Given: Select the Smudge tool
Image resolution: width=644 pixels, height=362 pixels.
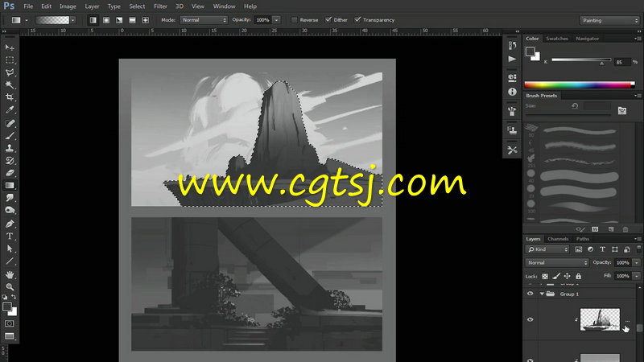Looking at the screenshot, I should pos(10,198).
